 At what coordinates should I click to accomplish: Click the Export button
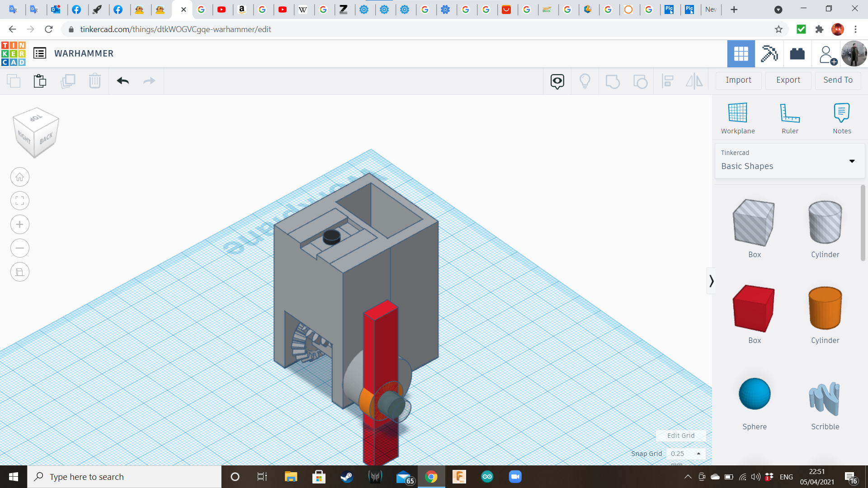[788, 80]
